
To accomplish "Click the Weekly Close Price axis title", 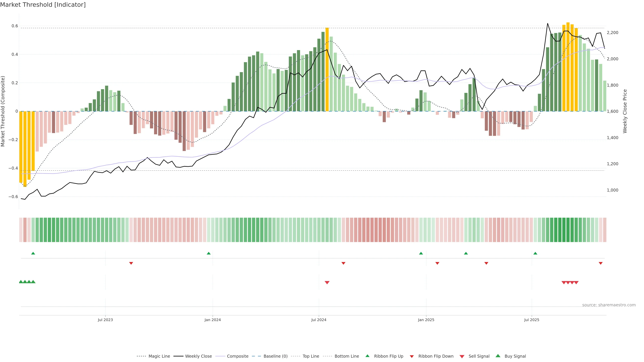I will click(x=625, y=111).
